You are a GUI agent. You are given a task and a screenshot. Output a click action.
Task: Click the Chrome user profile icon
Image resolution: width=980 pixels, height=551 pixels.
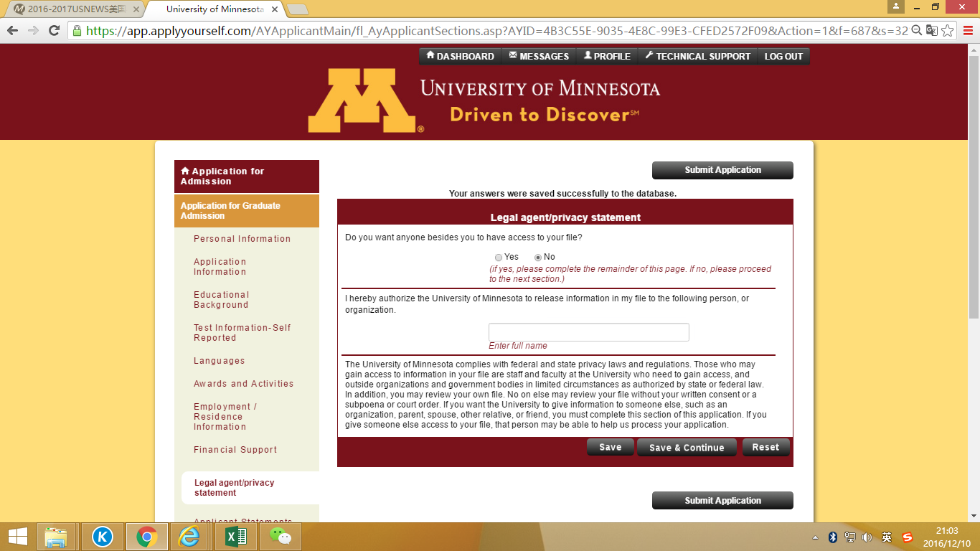(x=896, y=6)
